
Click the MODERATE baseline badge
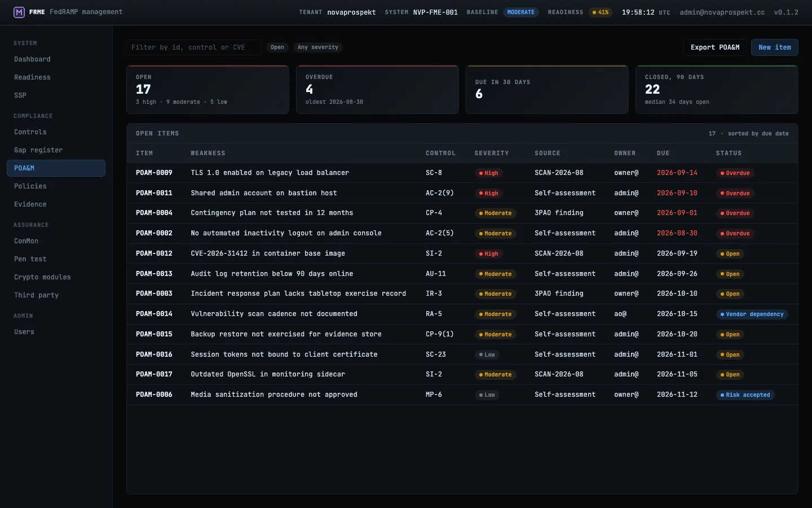(x=521, y=12)
